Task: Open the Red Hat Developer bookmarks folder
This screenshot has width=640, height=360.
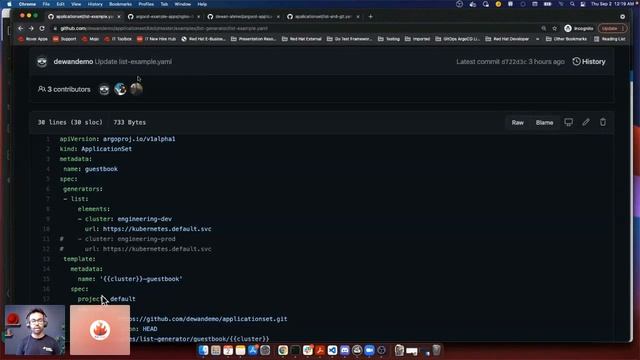Action: pos(507,39)
